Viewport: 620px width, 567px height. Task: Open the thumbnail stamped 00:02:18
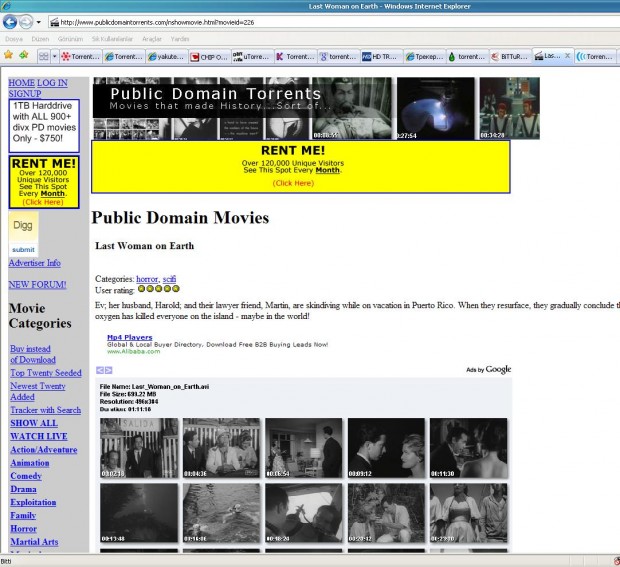click(139, 448)
